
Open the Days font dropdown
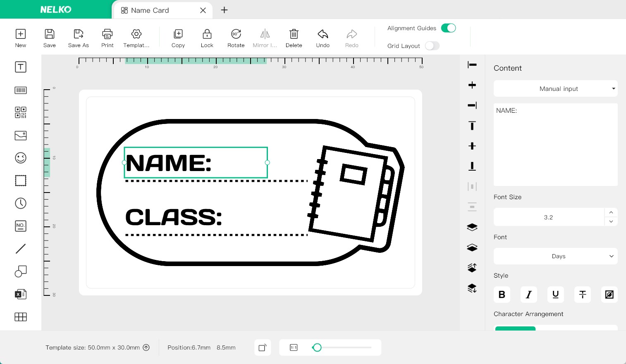pos(556,256)
